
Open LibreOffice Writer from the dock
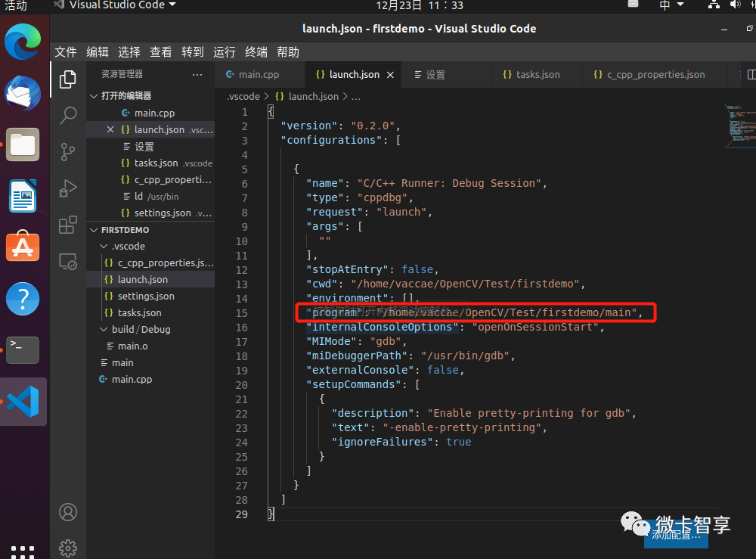click(x=23, y=196)
